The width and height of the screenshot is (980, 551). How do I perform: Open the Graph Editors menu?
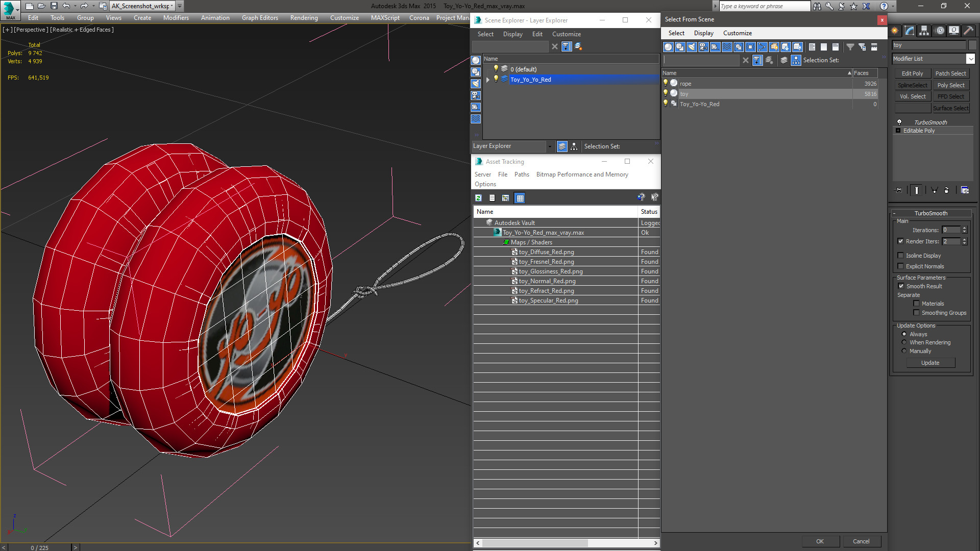click(260, 18)
